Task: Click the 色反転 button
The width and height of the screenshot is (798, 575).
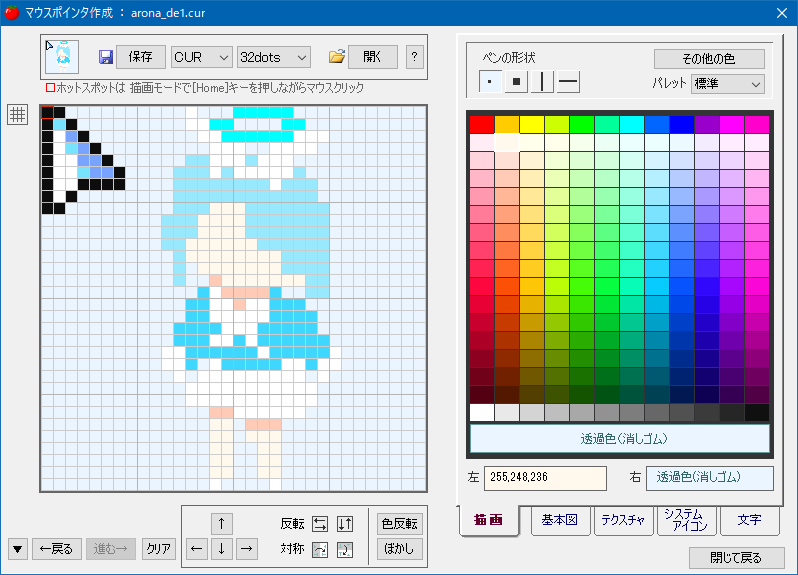Action: click(400, 524)
